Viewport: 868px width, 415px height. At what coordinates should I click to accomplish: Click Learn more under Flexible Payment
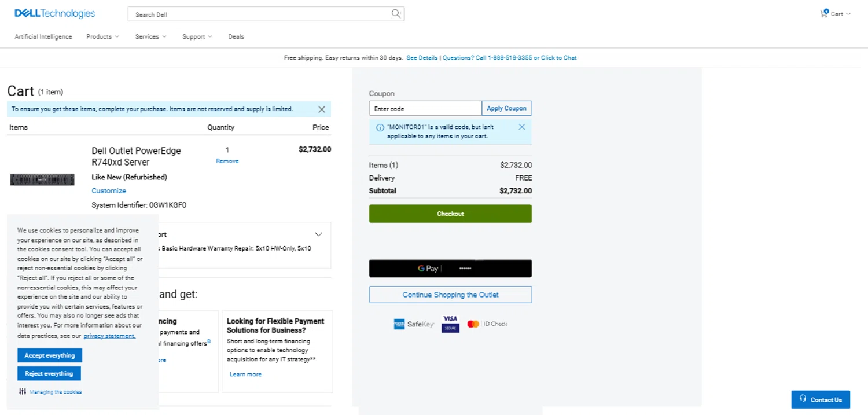[245, 374]
